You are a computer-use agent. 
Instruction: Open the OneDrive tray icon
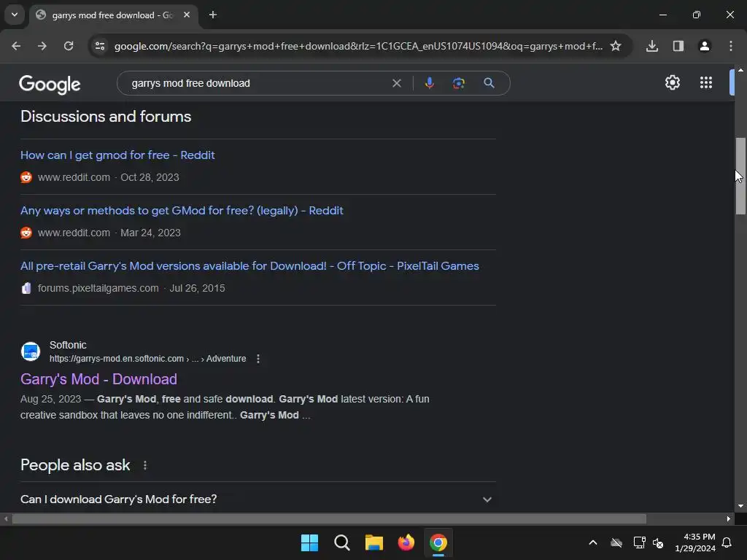(616, 542)
